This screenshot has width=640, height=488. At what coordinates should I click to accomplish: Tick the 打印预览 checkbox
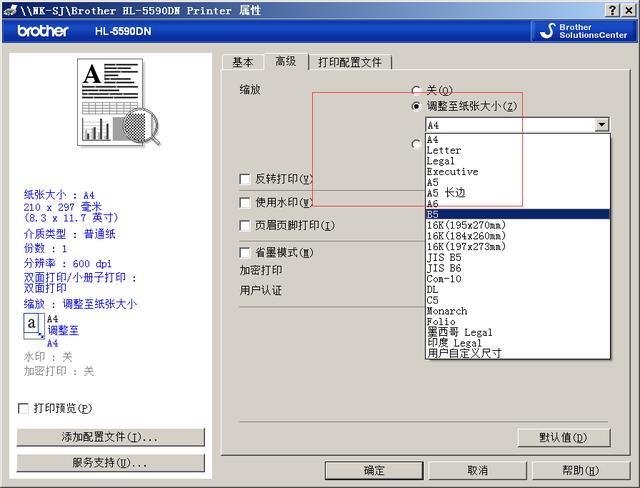coord(23,408)
